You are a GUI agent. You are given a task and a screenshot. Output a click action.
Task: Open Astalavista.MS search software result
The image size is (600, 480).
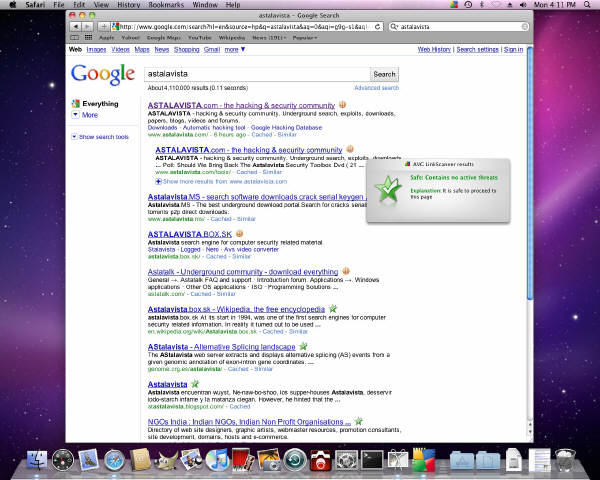point(257,197)
